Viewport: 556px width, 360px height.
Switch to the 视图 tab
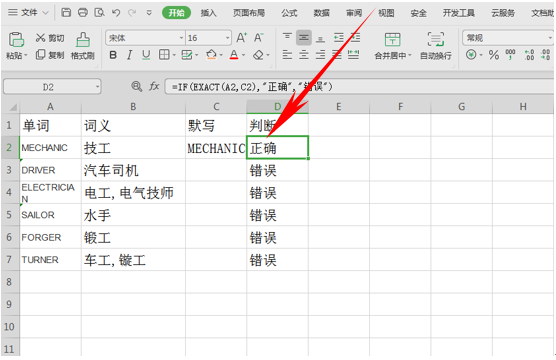[386, 13]
